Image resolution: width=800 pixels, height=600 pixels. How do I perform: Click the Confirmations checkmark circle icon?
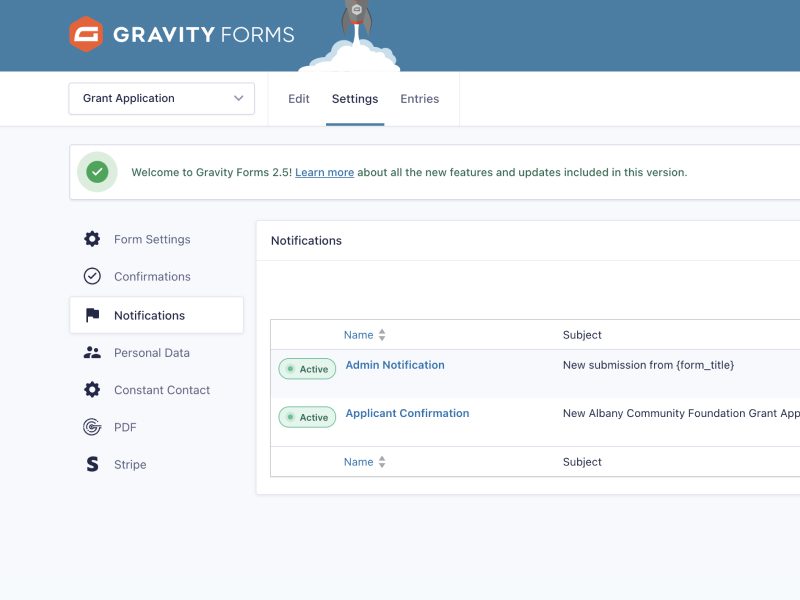click(92, 276)
